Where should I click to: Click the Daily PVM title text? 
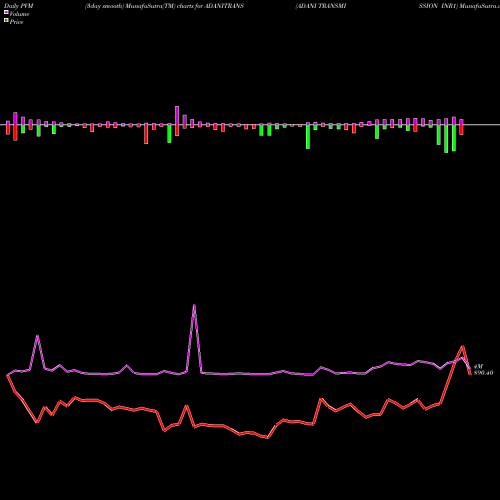point(18,6)
